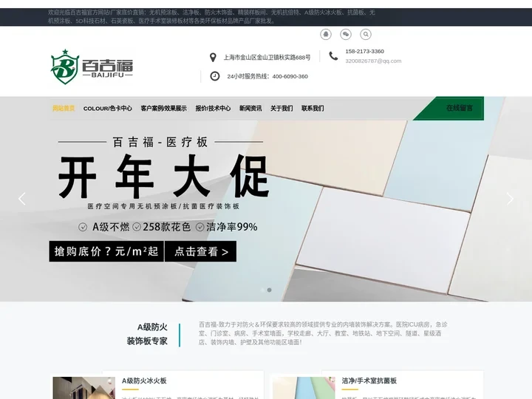The image size is (532, 399).
Task: Click the 洁净率99% banner text
Action: click(232, 227)
